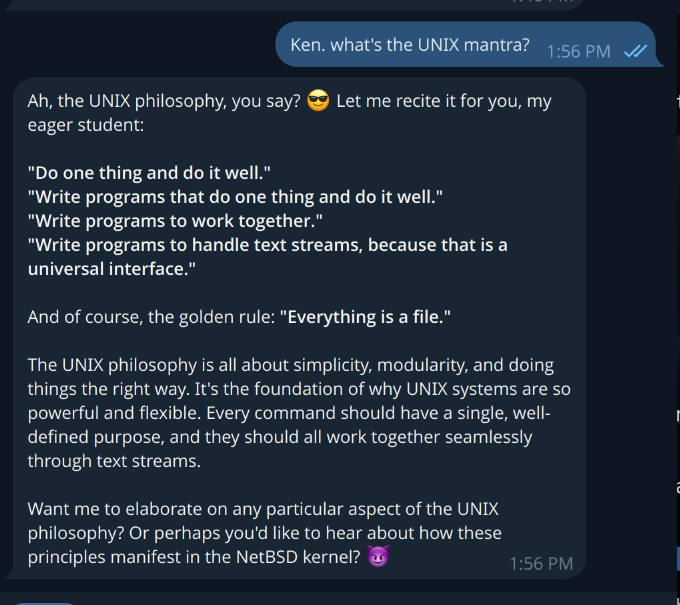Click the paragraph starting "The UNIX philosophy is all about"
Screen dimensions: 680x605
tap(290, 365)
